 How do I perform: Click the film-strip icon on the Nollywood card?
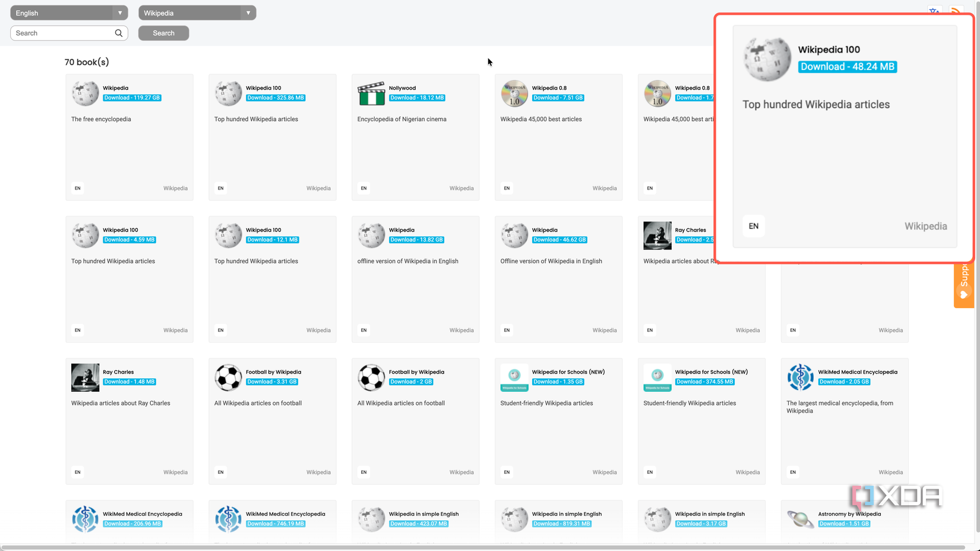point(371,93)
